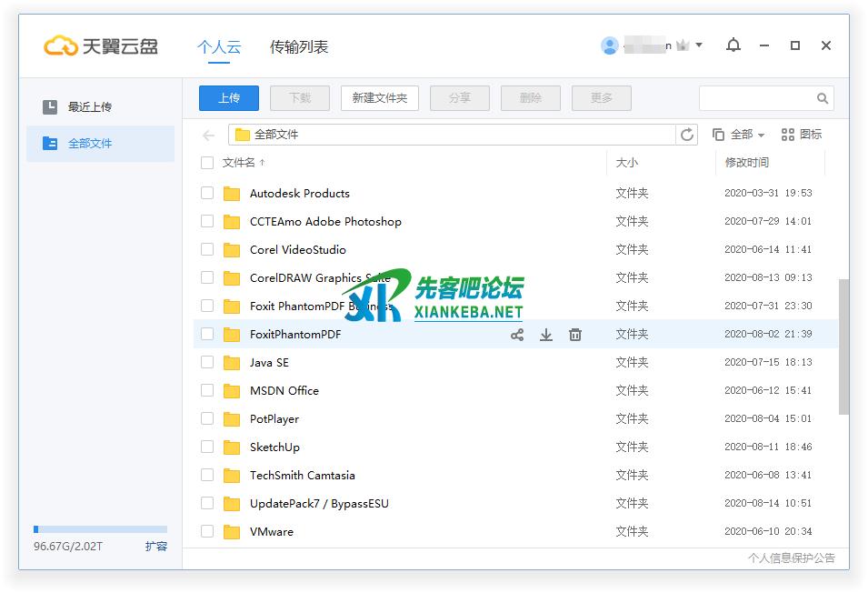The height and width of the screenshot is (593, 868).
Task: Click the share icon on FoxitPhantomPDF row
Action: pyautogui.click(x=517, y=335)
